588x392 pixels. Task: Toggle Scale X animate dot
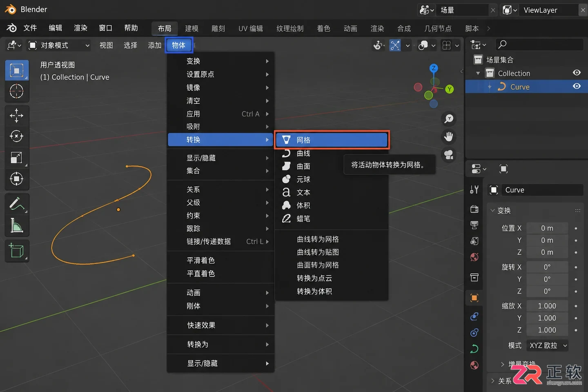(x=576, y=306)
